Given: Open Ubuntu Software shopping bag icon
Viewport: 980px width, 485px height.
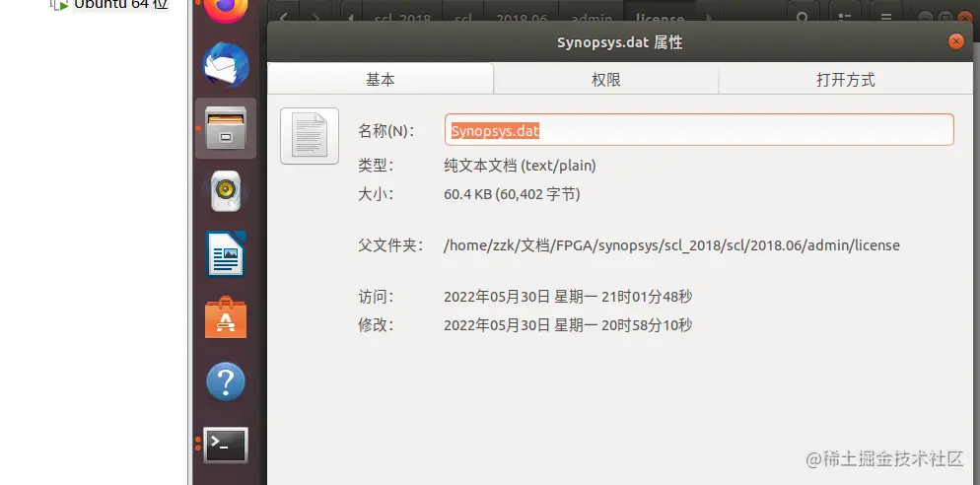Looking at the screenshot, I should [226, 317].
